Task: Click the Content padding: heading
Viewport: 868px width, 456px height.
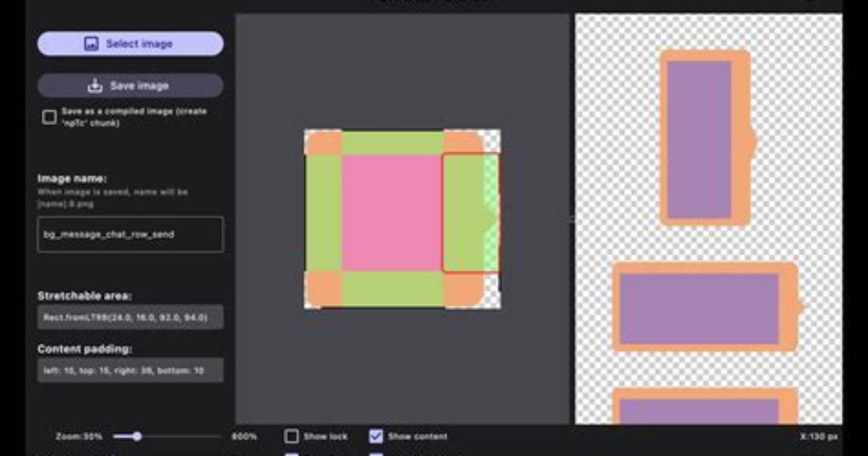Action: coord(85,349)
